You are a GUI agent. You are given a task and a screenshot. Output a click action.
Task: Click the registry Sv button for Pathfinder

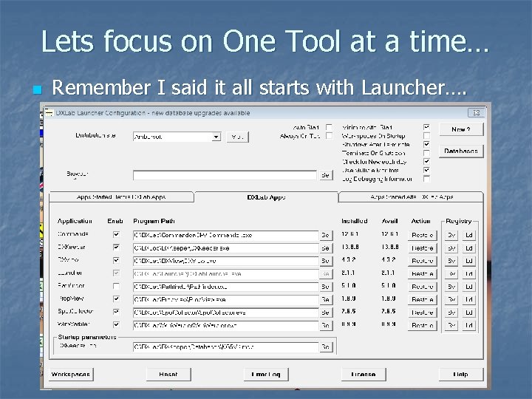coord(451,287)
